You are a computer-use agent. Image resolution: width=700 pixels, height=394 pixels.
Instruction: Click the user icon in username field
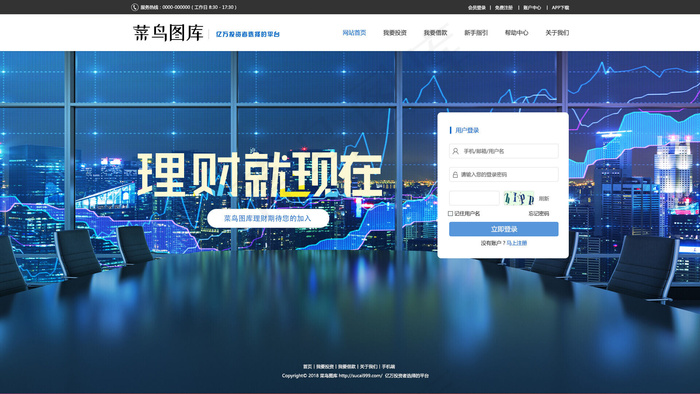[x=455, y=151]
